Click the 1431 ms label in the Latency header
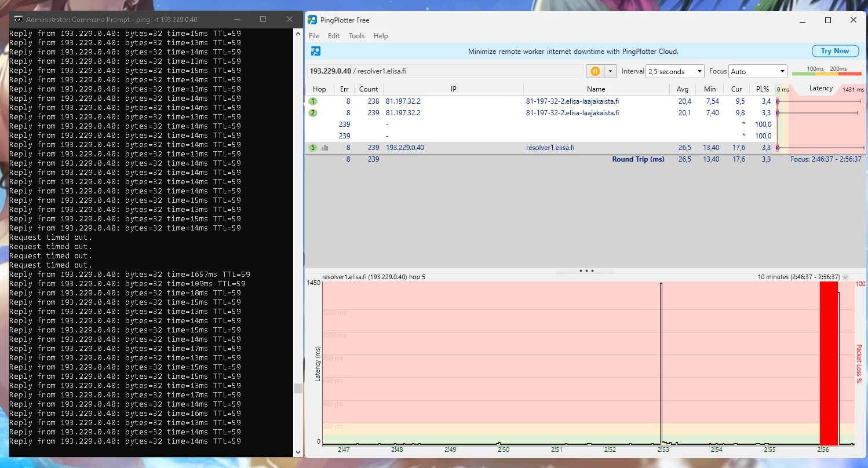Image resolution: width=868 pixels, height=468 pixels. 854,90
